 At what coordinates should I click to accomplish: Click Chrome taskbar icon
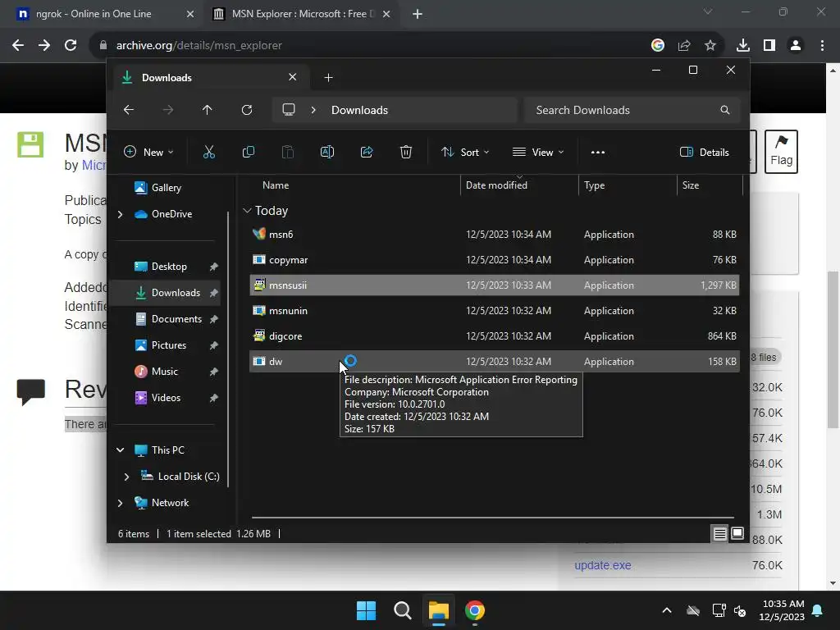pyautogui.click(x=475, y=610)
